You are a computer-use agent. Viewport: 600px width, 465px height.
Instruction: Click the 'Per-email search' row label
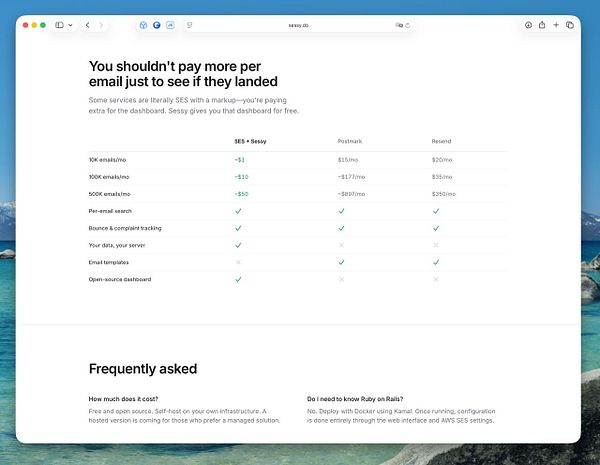pyautogui.click(x=110, y=211)
